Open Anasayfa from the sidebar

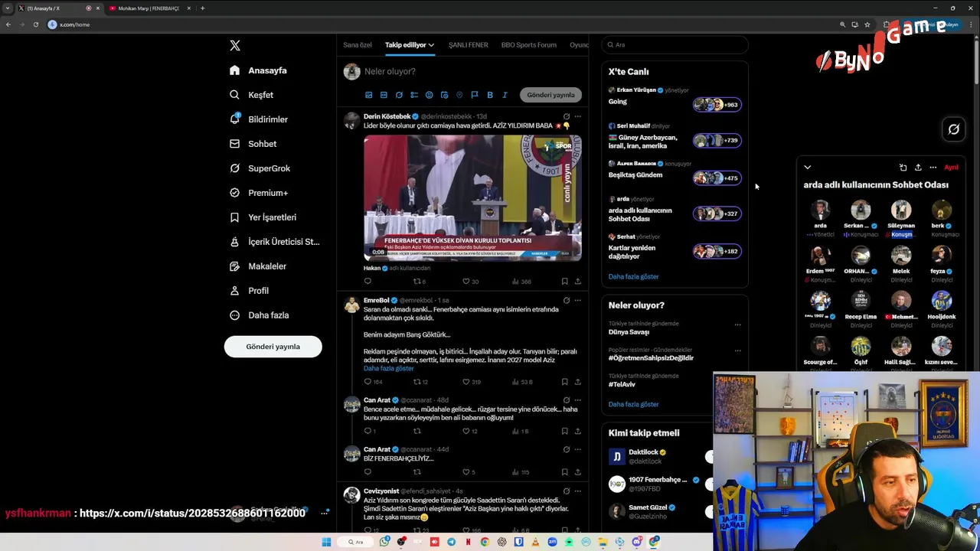point(258,70)
